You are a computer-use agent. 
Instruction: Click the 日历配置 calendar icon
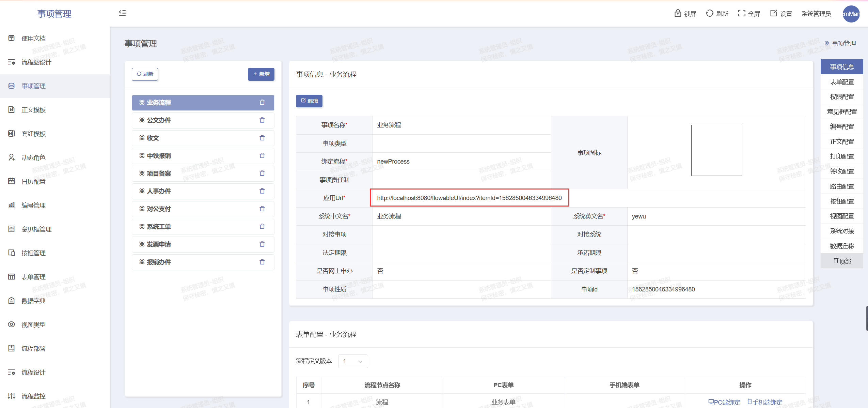coord(12,181)
